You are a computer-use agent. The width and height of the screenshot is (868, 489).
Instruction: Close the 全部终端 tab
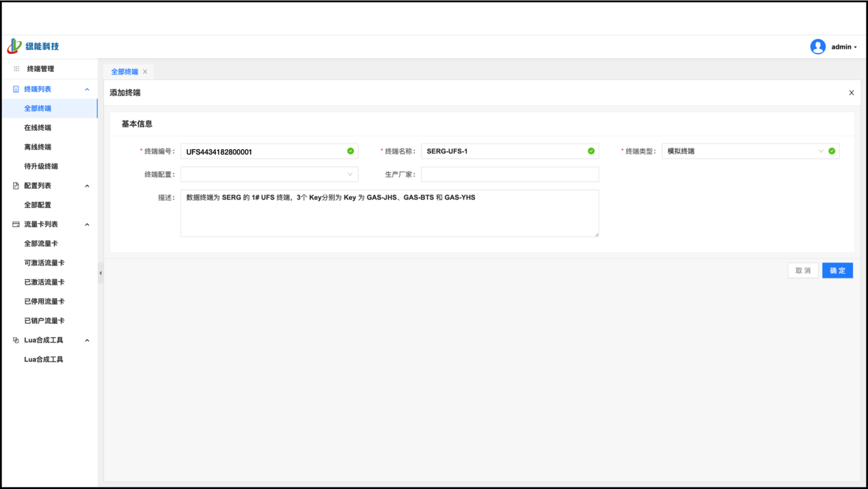pyautogui.click(x=145, y=72)
